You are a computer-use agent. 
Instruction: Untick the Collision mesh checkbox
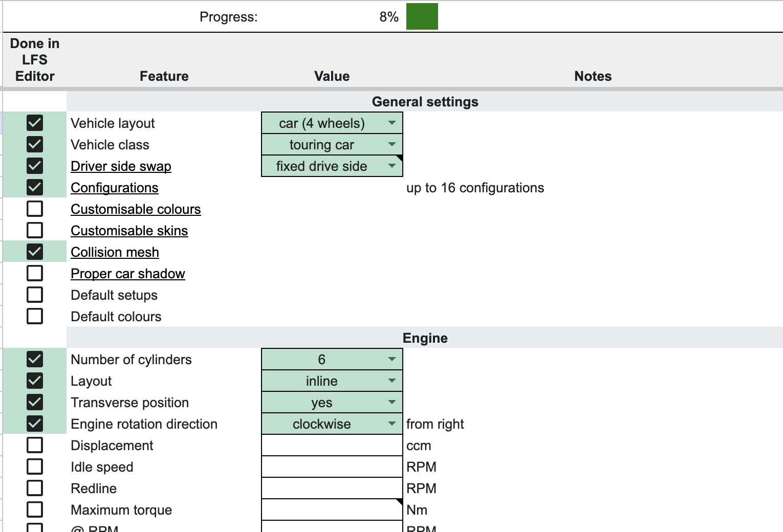click(x=35, y=252)
